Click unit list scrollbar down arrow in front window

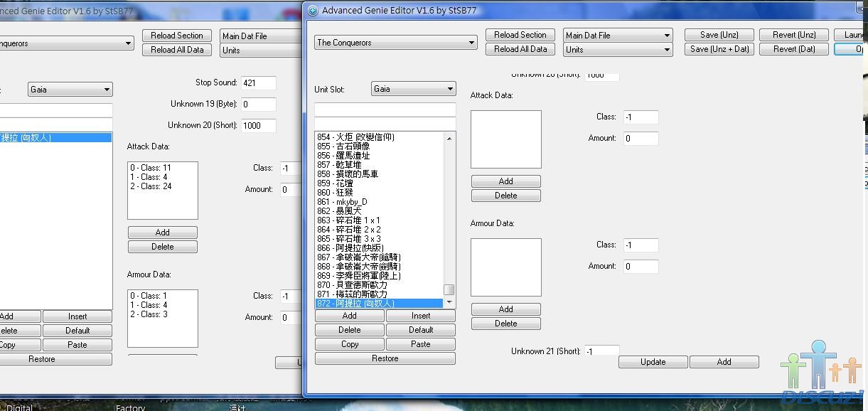pos(449,303)
